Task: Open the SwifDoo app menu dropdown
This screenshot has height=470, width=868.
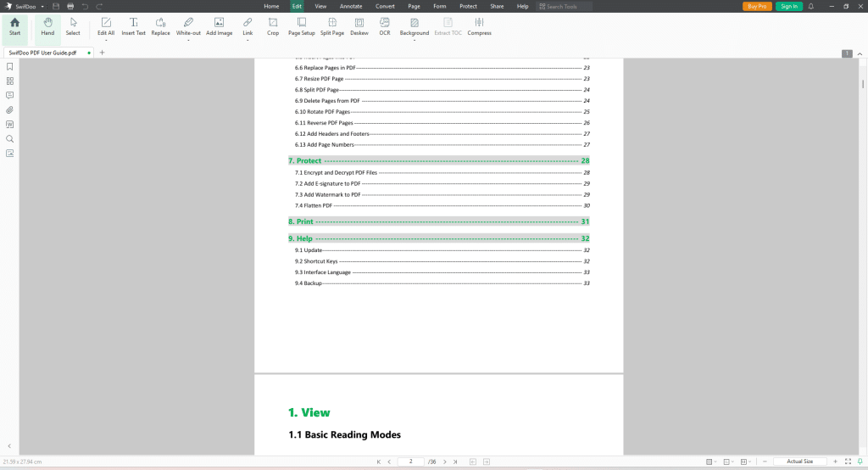Action: 42,7
